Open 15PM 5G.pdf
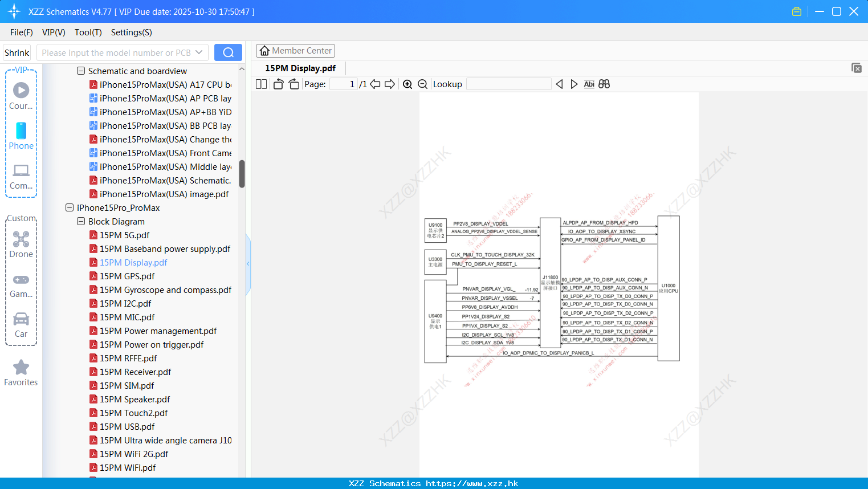Image resolution: width=868 pixels, height=489 pixels. tap(119, 235)
